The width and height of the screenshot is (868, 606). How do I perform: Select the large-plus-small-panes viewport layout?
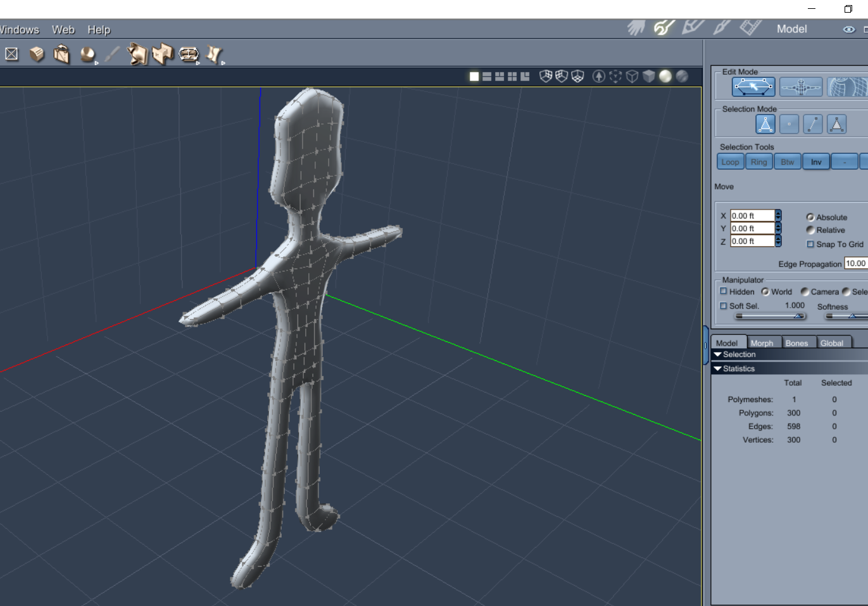click(x=525, y=77)
